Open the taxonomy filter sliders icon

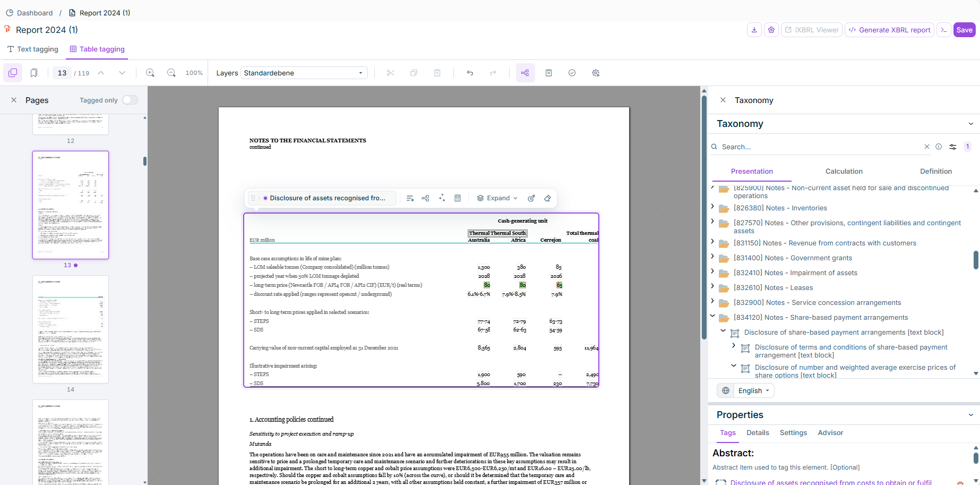(x=953, y=147)
